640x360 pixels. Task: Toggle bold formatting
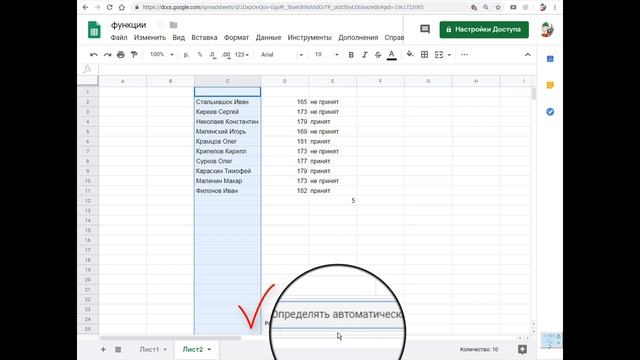[351, 55]
